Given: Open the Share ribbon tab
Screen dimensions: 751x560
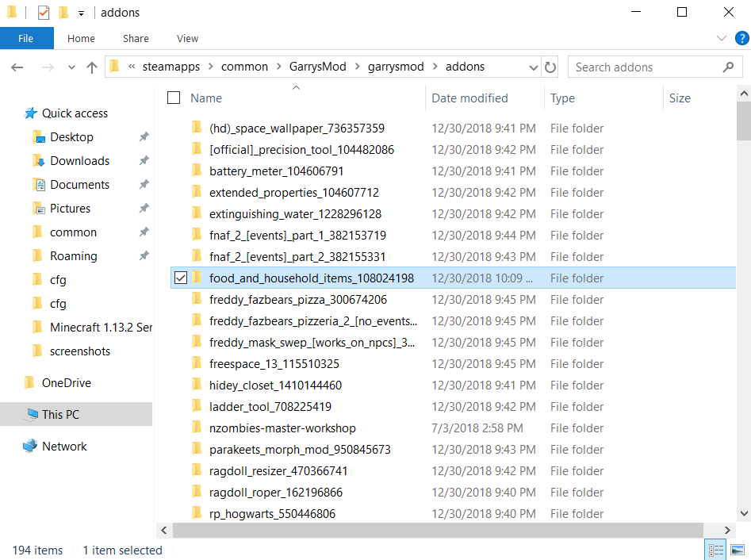Looking at the screenshot, I should (136, 38).
